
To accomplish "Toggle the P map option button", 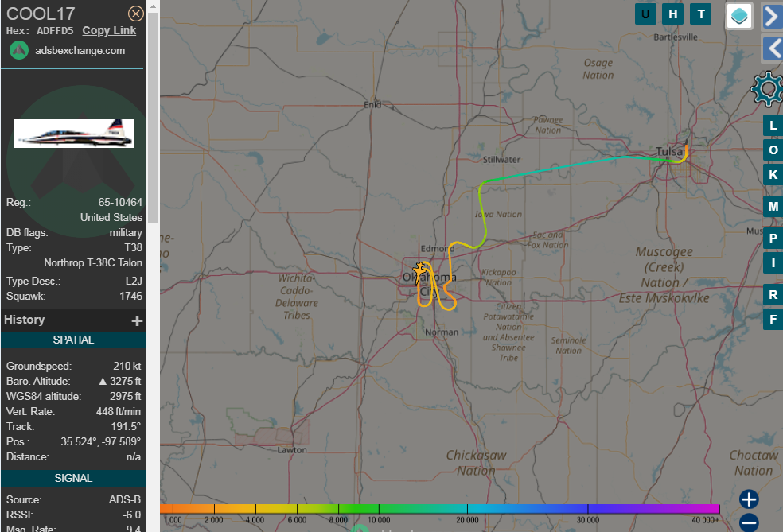I will click(x=773, y=238).
